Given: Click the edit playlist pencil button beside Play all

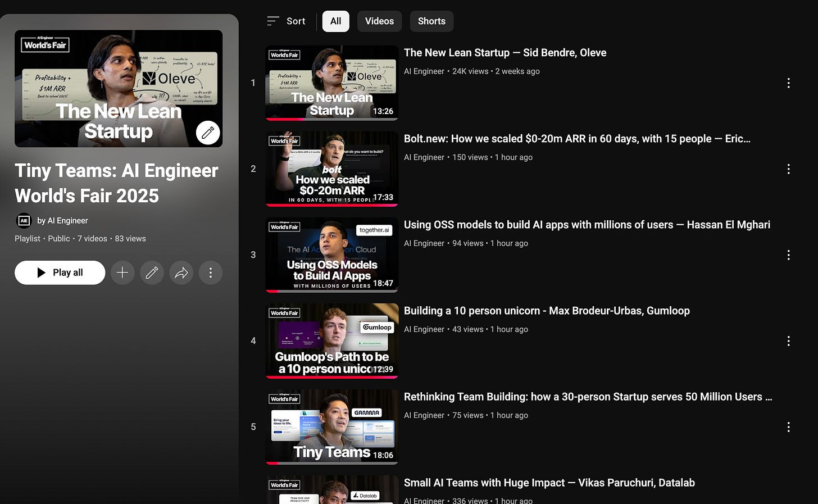Looking at the screenshot, I should coord(152,273).
